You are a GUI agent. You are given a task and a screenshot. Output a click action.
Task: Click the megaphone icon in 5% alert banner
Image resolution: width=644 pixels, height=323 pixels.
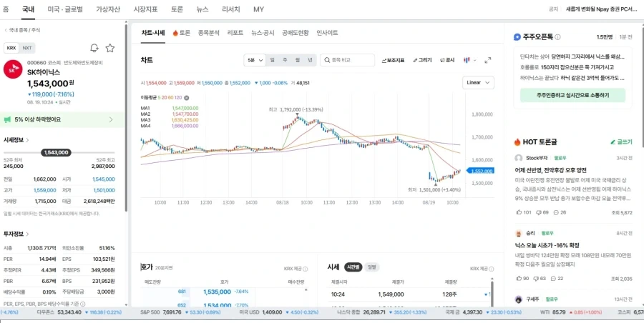tap(7, 119)
